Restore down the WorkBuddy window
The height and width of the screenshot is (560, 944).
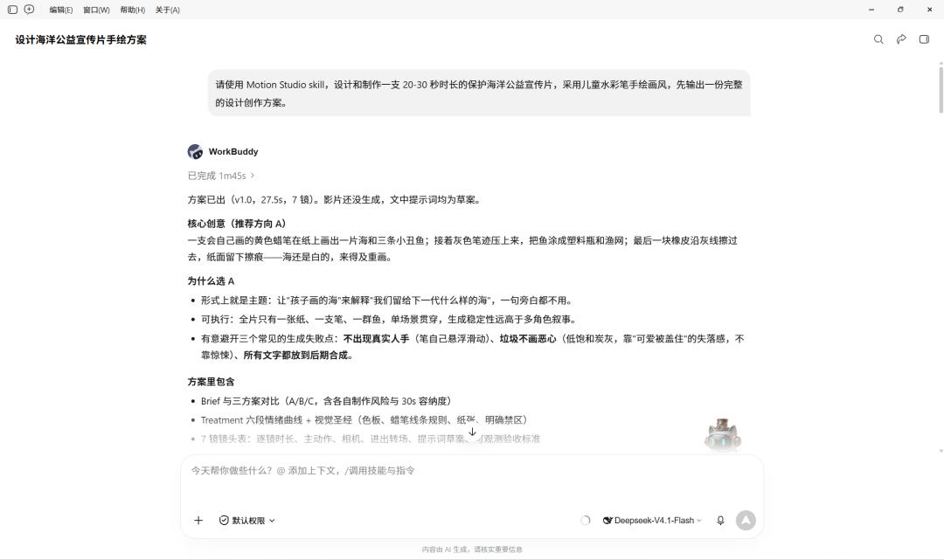coord(900,10)
